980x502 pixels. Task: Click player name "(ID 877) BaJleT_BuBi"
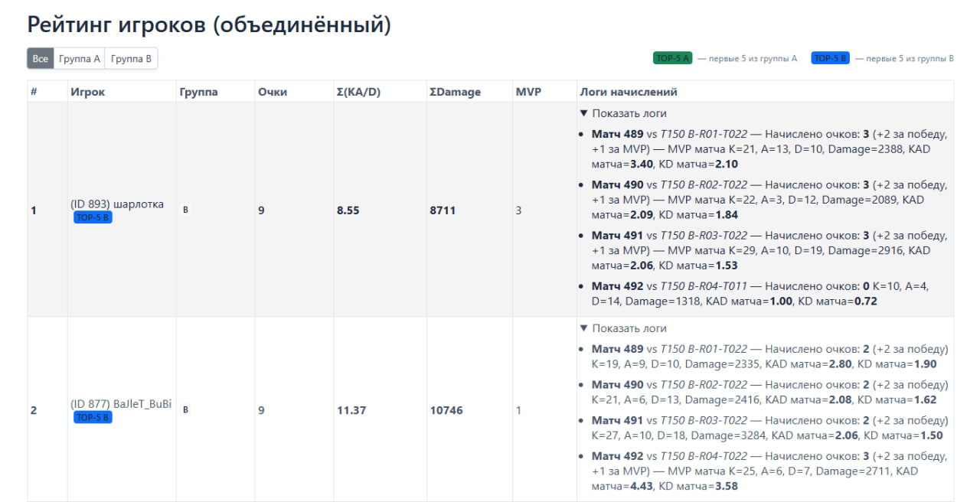pos(121,403)
